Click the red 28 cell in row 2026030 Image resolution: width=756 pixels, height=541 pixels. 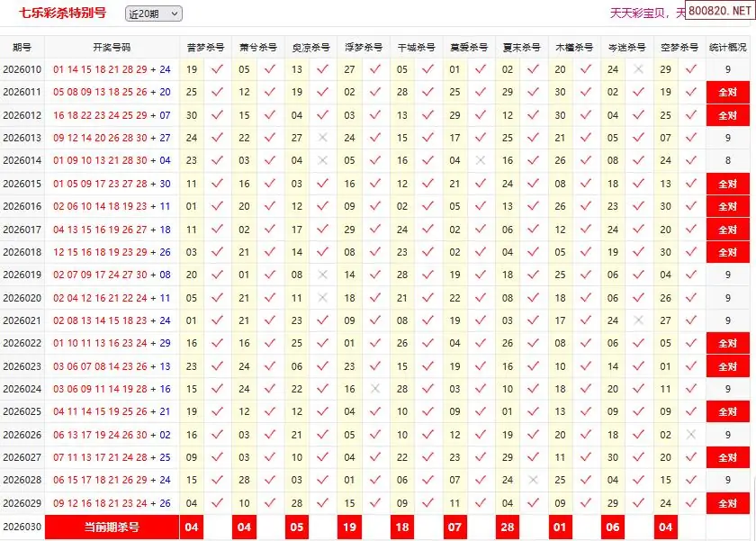point(508,527)
